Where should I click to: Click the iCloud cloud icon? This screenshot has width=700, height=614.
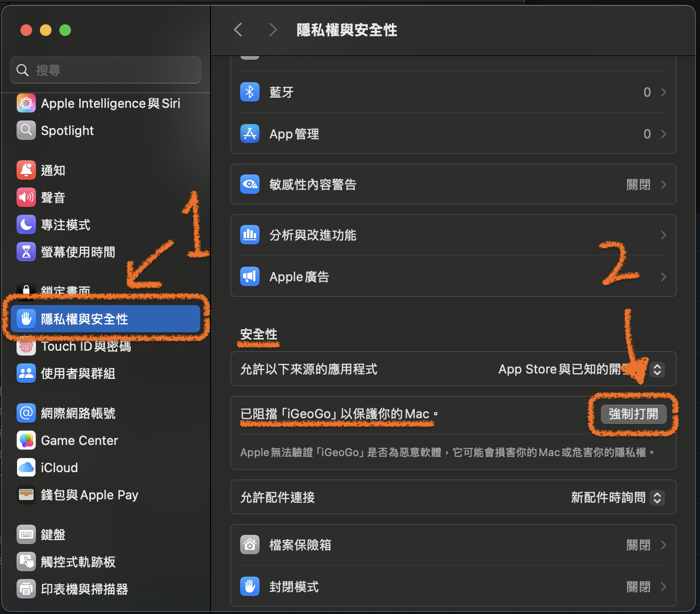(26, 467)
